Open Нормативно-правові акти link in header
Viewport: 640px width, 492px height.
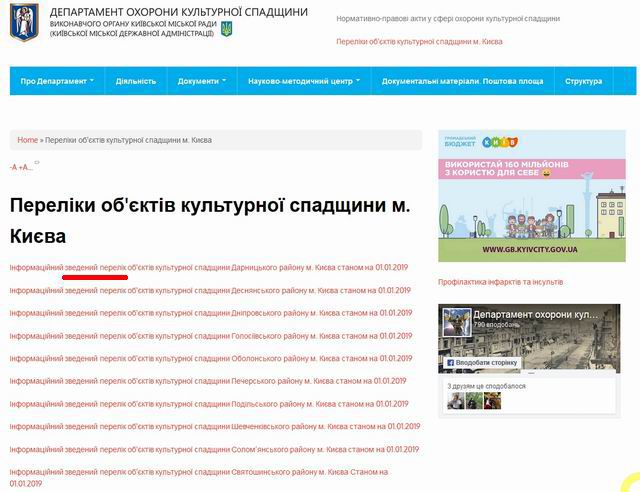pyautogui.click(x=448, y=19)
